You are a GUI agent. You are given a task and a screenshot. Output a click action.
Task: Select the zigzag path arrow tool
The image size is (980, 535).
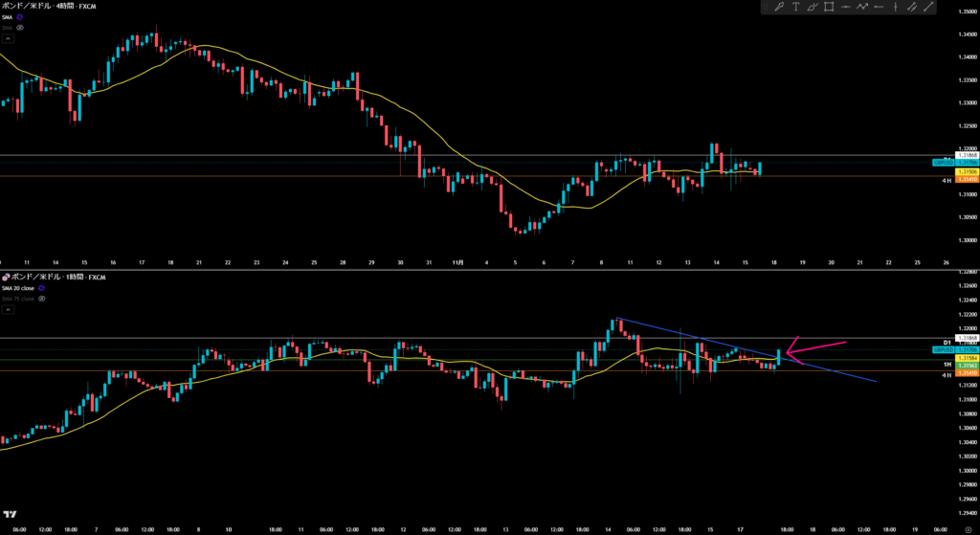(x=862, y=8)
